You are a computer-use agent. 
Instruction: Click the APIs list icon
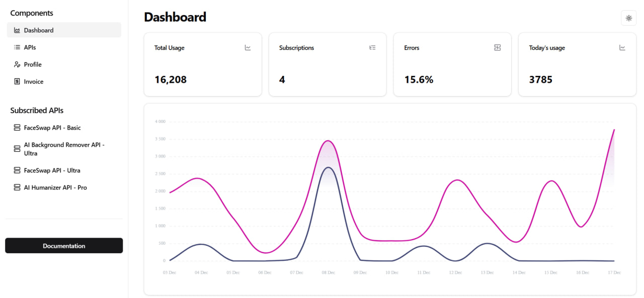coord(17,47)
